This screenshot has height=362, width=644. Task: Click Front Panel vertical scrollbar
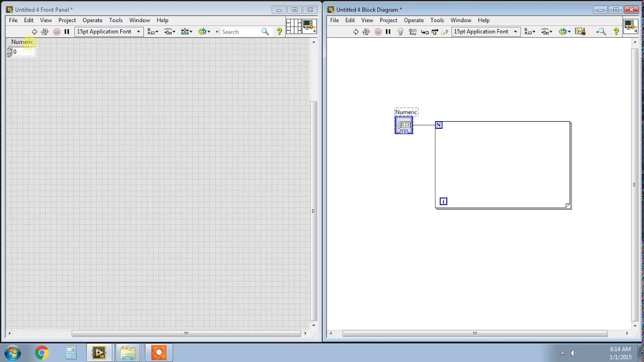(x=314, y=211)
